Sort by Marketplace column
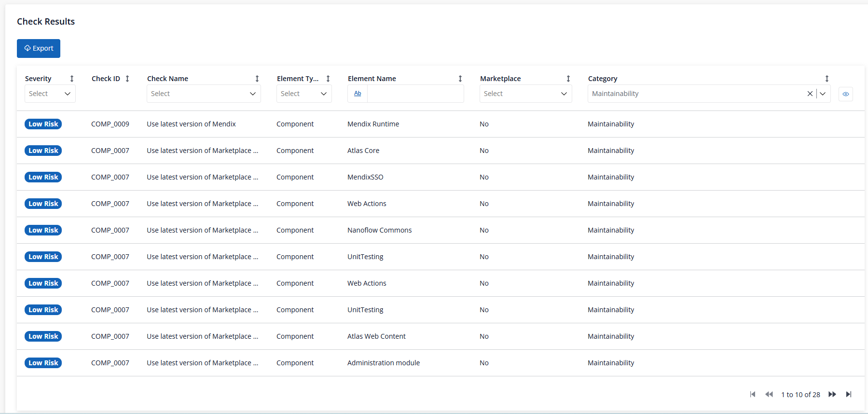Viewport: 868px width, 414px height. coord(568,79)
